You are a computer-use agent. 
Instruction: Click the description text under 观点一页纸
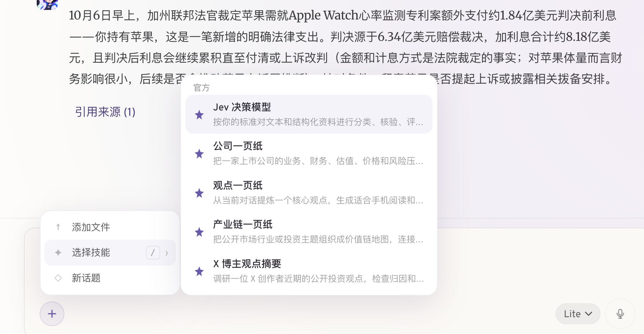(318, 200)
